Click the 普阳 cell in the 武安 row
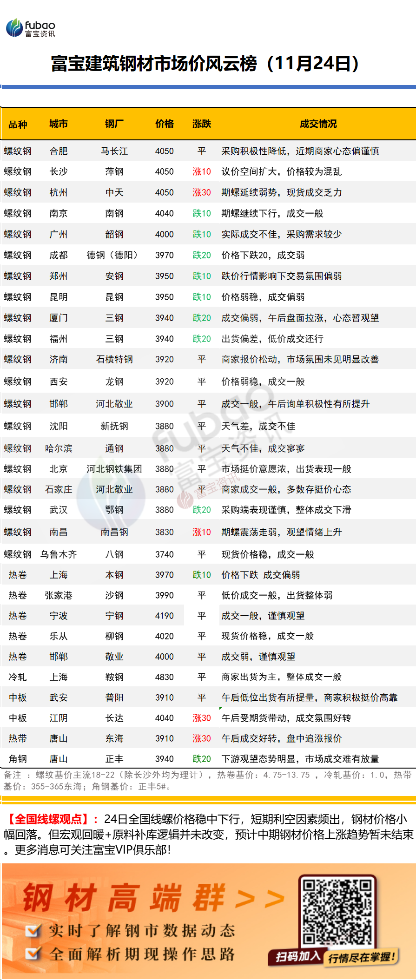The image size is (416, 980). point(114,697)
